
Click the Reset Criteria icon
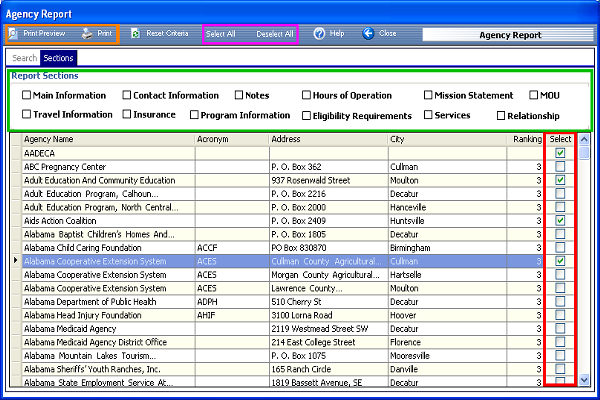coord(135,33)
